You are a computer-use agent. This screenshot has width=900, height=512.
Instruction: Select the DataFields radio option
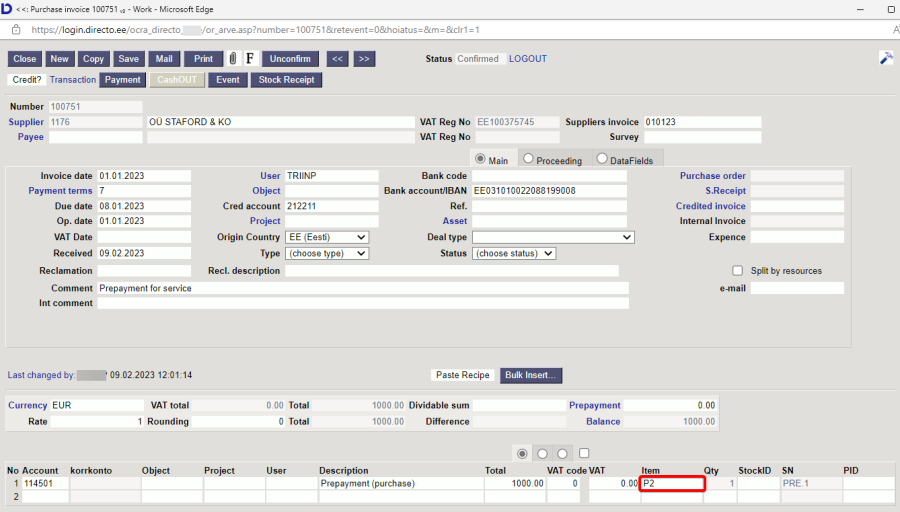[x=602, y=159]
